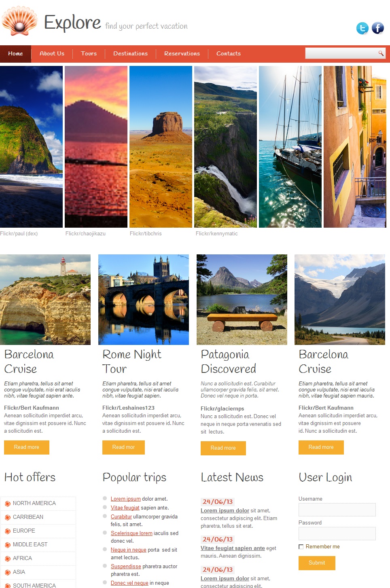Select the shell bullet beside Europe
The width and height of the screenshot is (390, 588).
click(x=8, y=531)
